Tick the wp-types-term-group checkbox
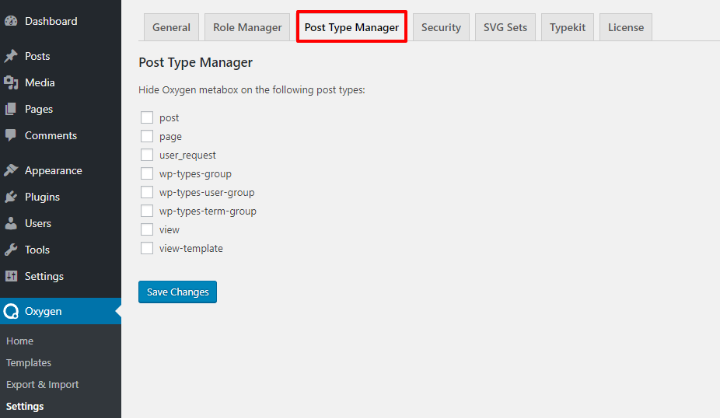720x418 pixels. pyautogui.click(x=147, y=211)
